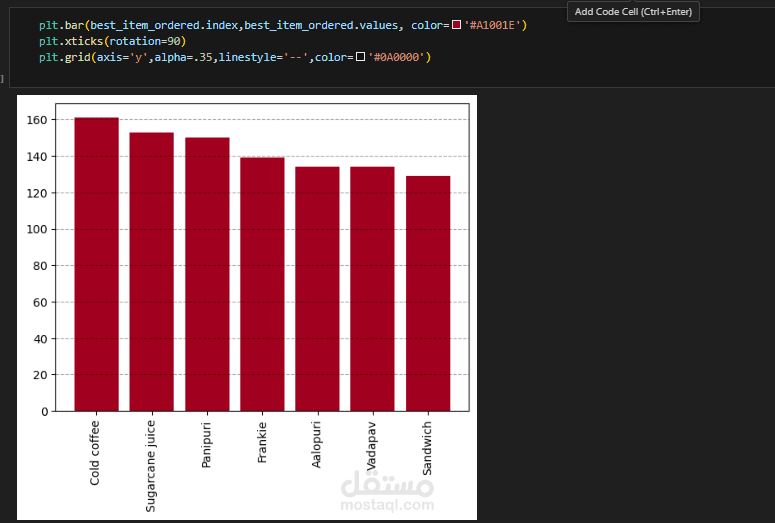Image resolution: width=775 pixels, height=523 pixels.
Task: Click the 160 y-axis tick label
Action: pos(37,120)
